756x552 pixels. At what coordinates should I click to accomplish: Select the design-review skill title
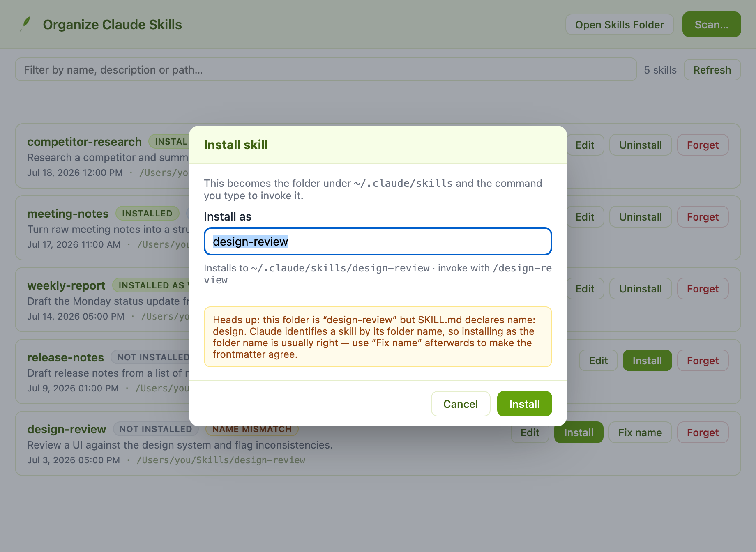[67, 429]
